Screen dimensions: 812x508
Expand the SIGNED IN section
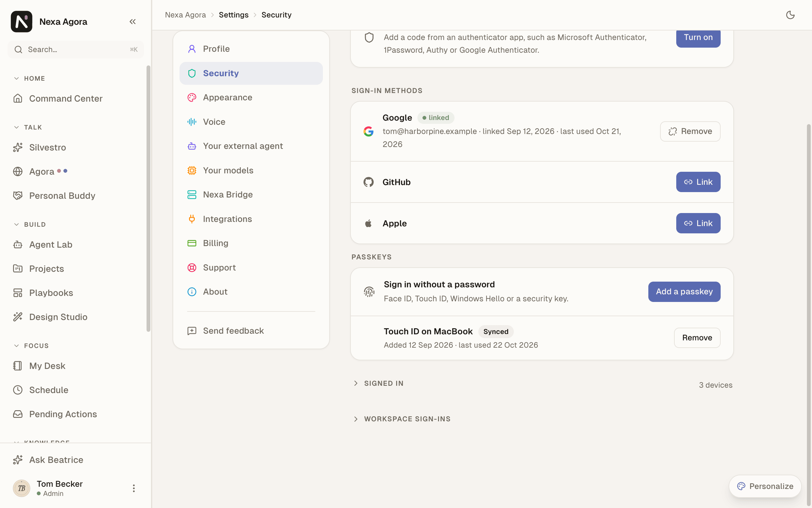coord(378,383)
